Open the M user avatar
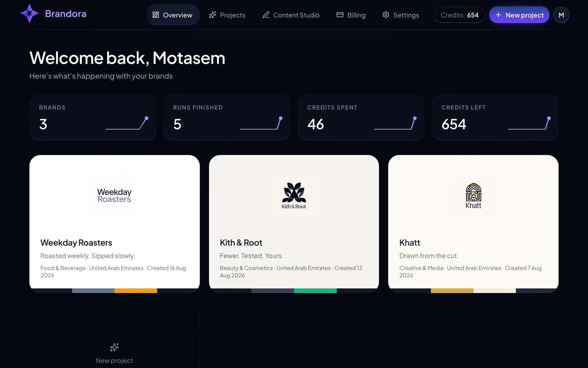 (561, 15)
